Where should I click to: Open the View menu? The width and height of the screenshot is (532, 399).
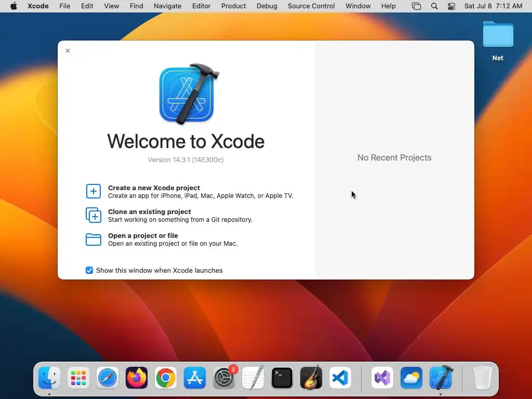tap(111, 6)
